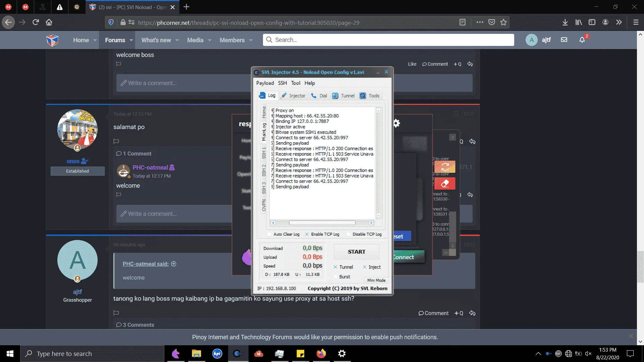The image size is (644, 362).
Task: Open Firefox hamburger menu
Action: tap(636, 22)
